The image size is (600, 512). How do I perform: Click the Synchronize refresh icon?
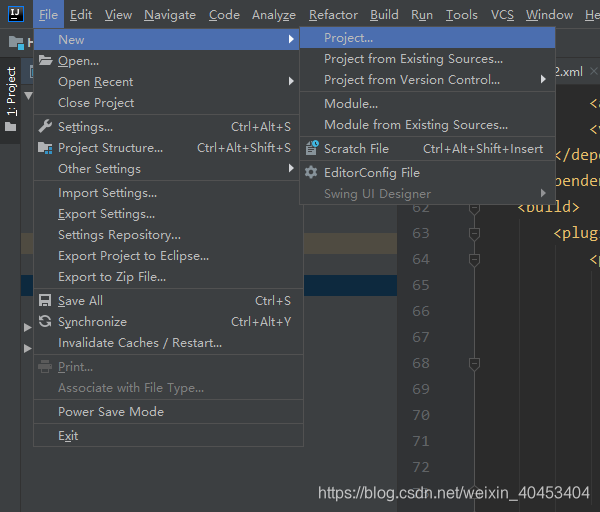(x=45, y=321)
